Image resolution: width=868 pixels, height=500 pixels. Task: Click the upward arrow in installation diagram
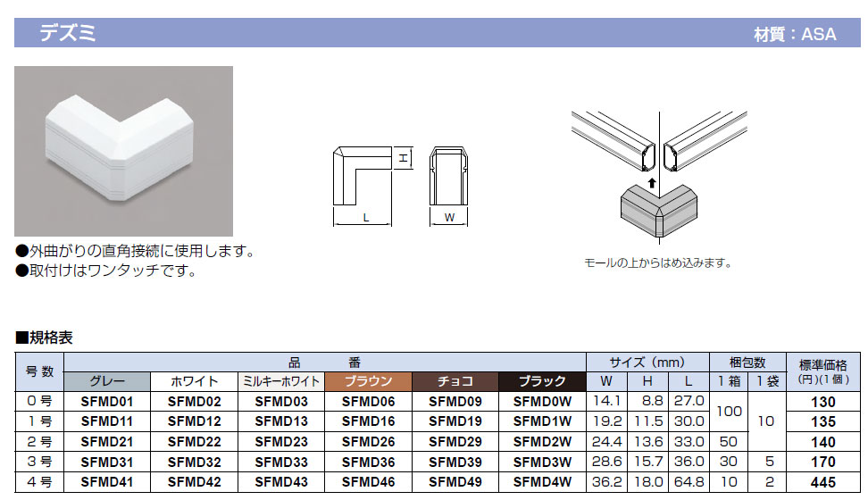tap(653, 183)
